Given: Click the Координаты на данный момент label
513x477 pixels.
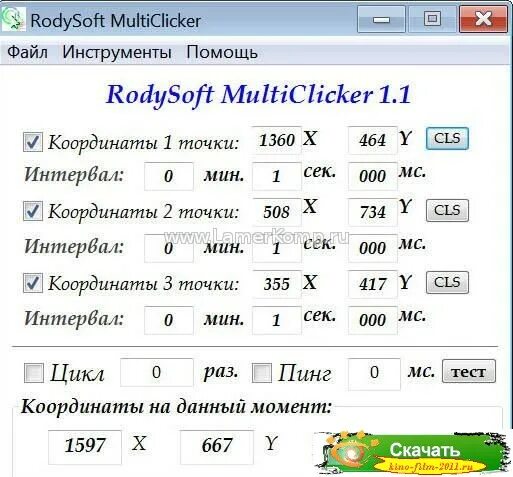Looking at the screenshot, I should pyautogui.click(x=177, y=407).
